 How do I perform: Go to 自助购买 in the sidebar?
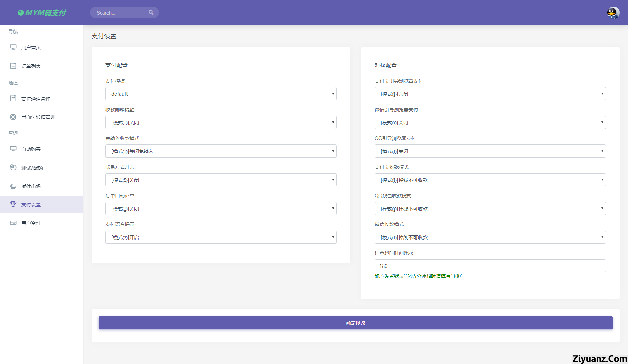click(31, 149)
